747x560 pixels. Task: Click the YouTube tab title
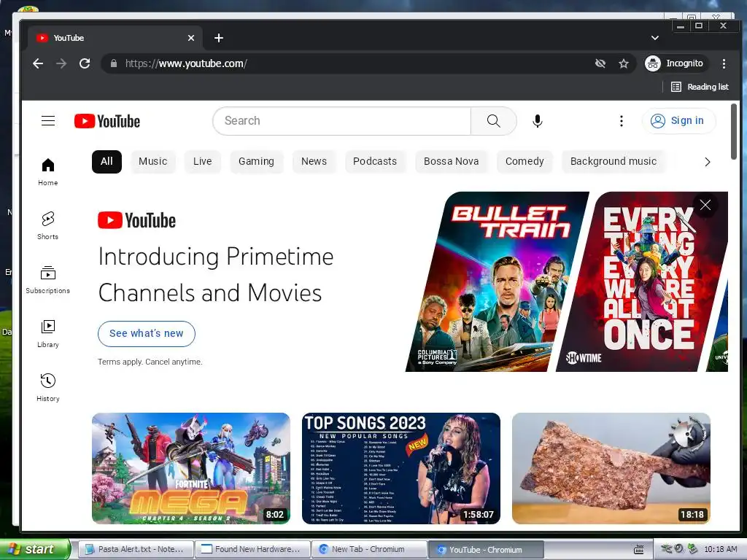pyautogui.click(x=69, y=38)
